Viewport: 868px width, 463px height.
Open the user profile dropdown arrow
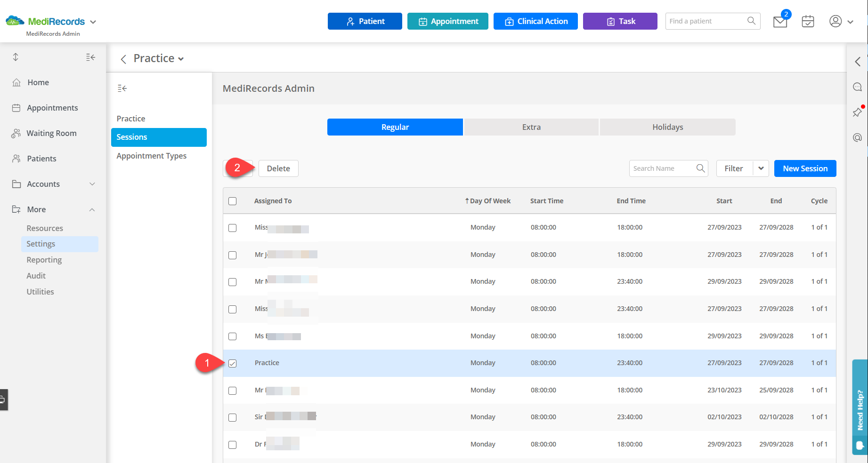[x=850, y=22]
